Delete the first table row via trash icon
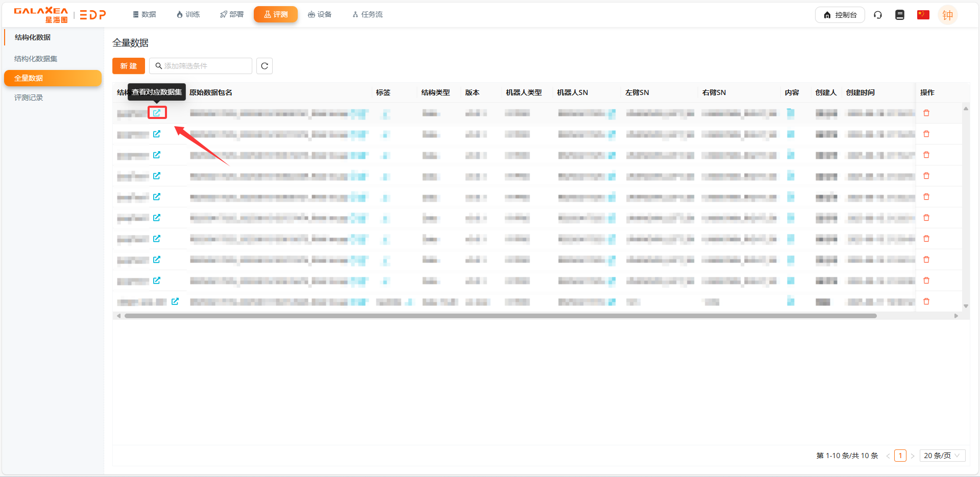This screenshot has width=980, height=477. click(x=926, y=113)
